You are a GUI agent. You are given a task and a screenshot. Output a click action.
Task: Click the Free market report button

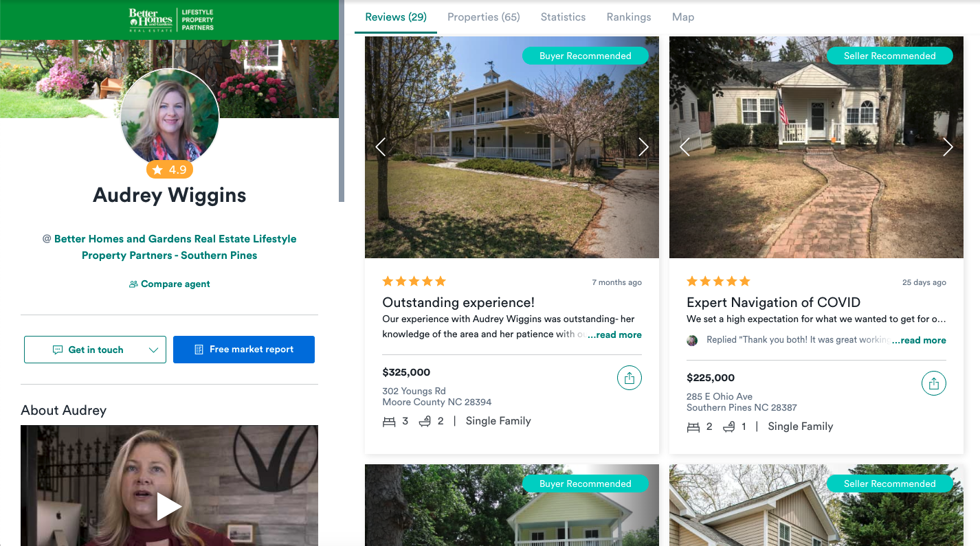point(244,350)
